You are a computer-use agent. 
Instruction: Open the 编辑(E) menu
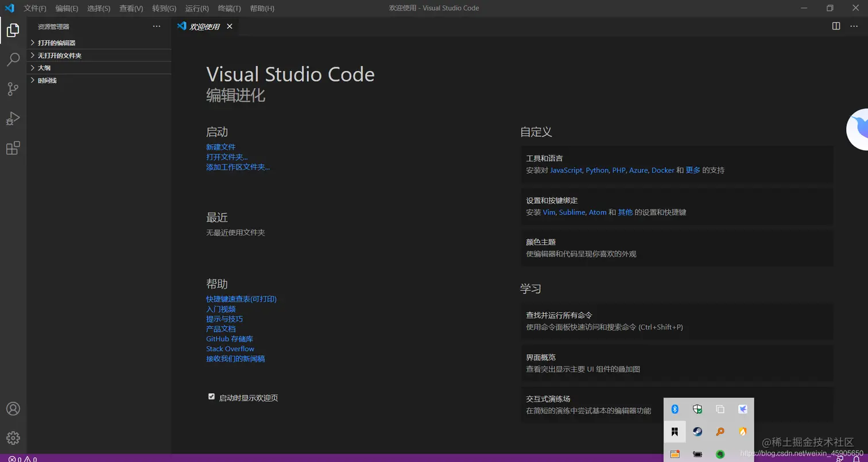pyautogui.click(x=67, y=8)
